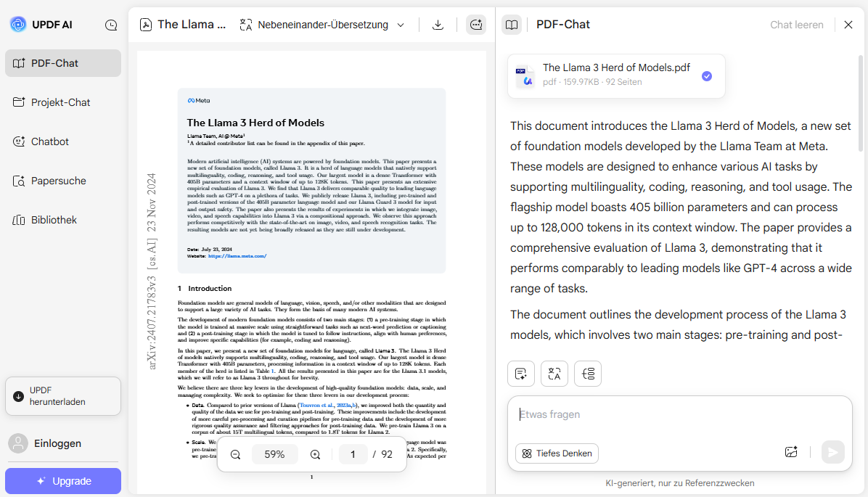Zoom out with minus magnifier icon
Image resolution: width=868 pixels, height=497 pixels.
point(235,454)
